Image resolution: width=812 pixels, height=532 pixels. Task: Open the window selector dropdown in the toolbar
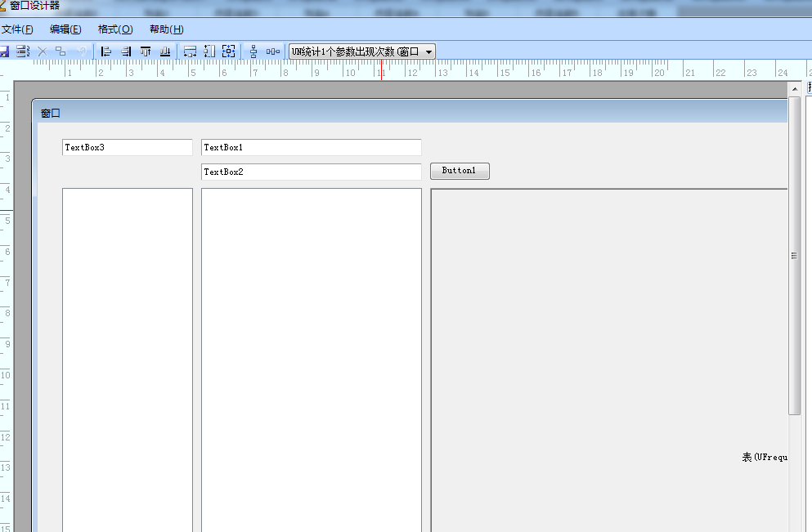coord(428,51)
